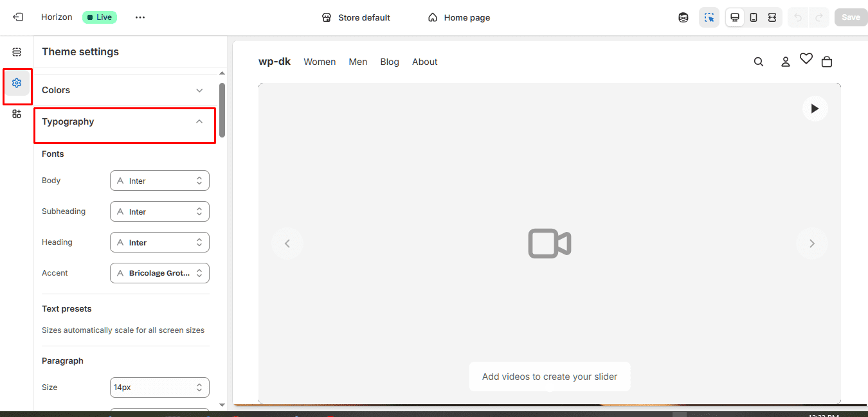This screenshot has height=417, width=868.
Task: Toggle the inspector selection tool
Action: 709,17
